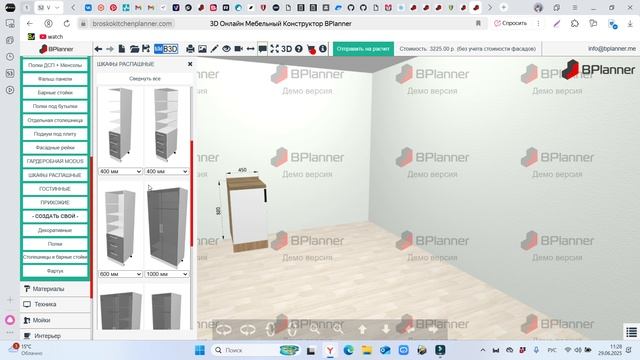
Task: Enter fullscreen with the expand arrows icon
Action: tap(274, 49)
